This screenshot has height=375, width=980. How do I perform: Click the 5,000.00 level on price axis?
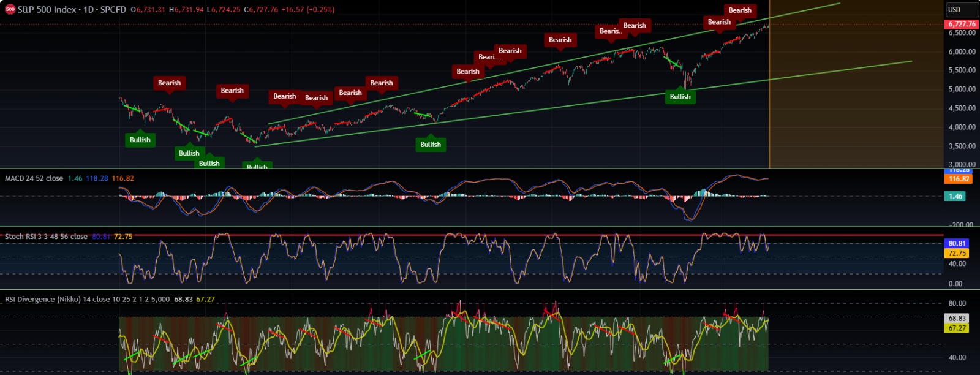tap(962, 89)
